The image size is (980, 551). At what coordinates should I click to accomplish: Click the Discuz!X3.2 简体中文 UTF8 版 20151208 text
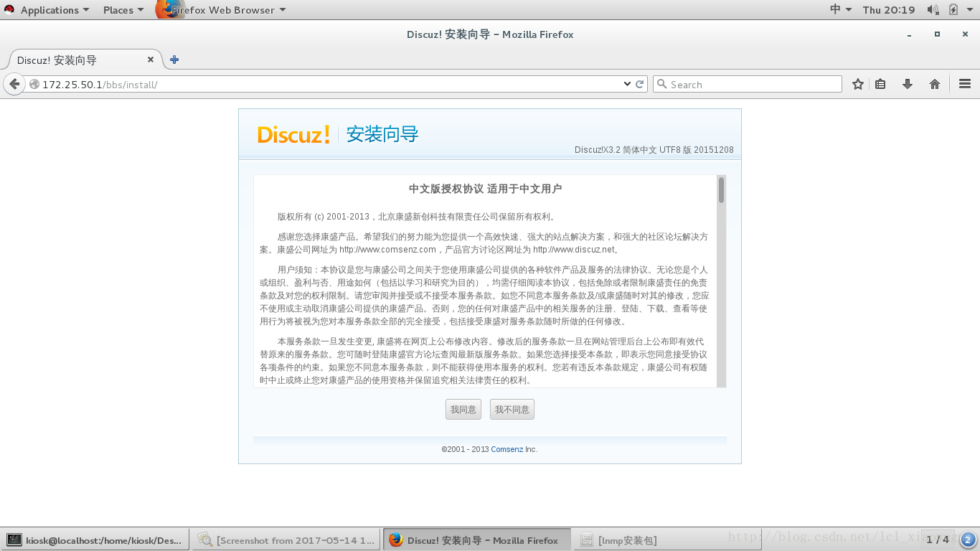pyautogui.click(x=654, y=150)
